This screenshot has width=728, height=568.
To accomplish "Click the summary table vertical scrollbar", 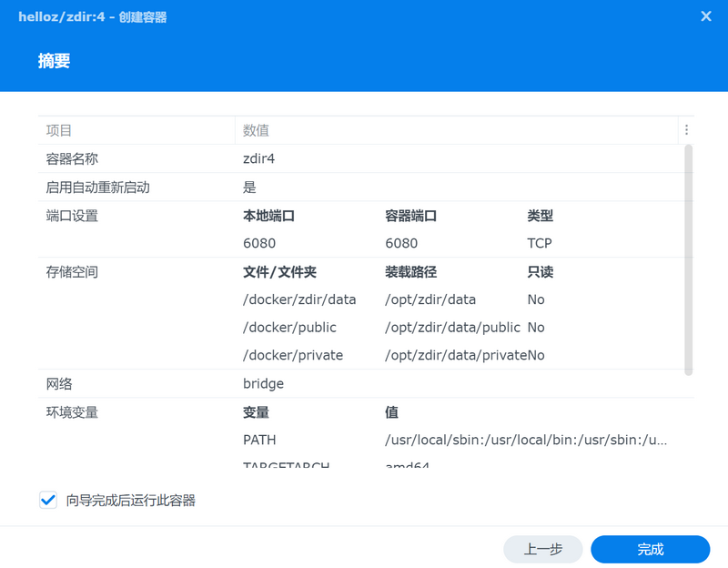I will (689, 260).
